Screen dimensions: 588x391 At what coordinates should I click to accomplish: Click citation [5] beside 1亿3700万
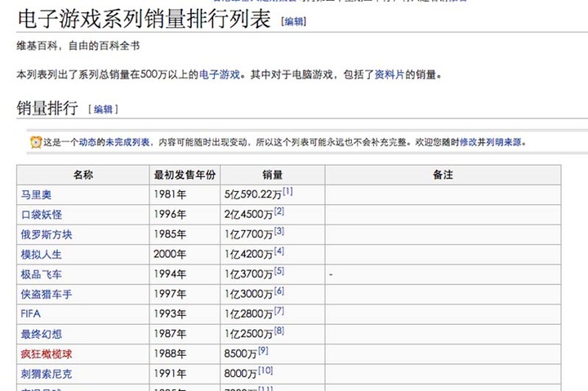click(x=279, y=271)
